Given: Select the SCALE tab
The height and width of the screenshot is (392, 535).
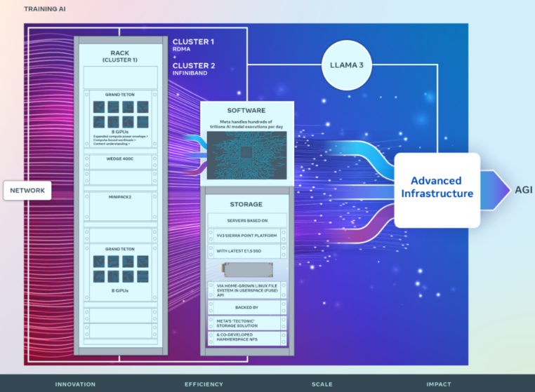Looking at the screenshot, I should point(322,384).
